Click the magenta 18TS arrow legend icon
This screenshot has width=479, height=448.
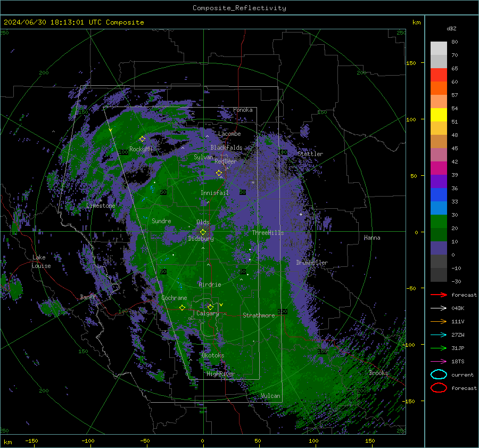pyautogui.click(x=439, y=362)
